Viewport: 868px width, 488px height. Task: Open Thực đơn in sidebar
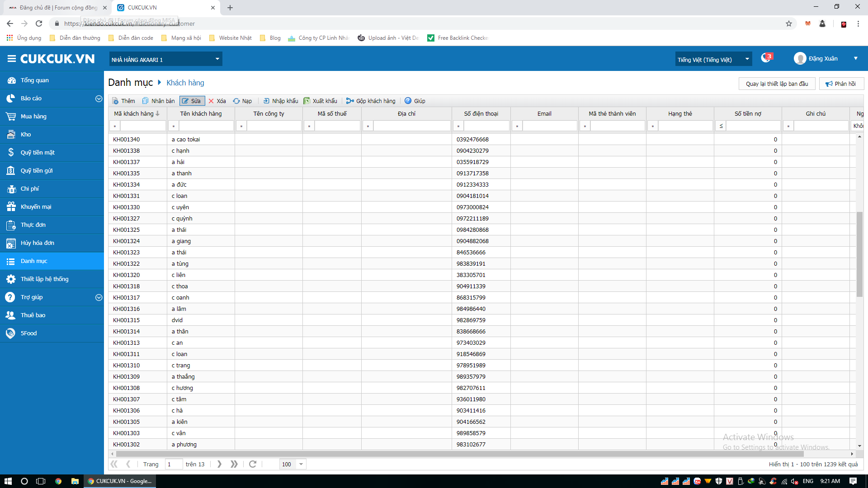coord(33,225)
